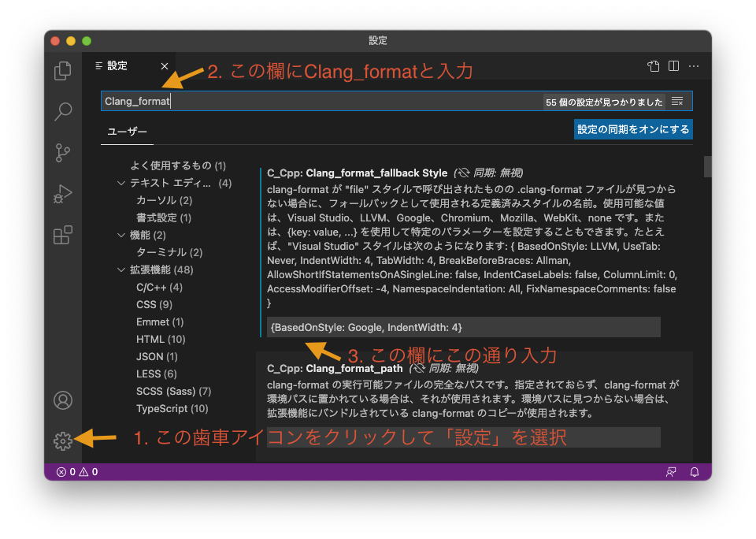Show errors and warnings count in status bar

pos(77,472)
